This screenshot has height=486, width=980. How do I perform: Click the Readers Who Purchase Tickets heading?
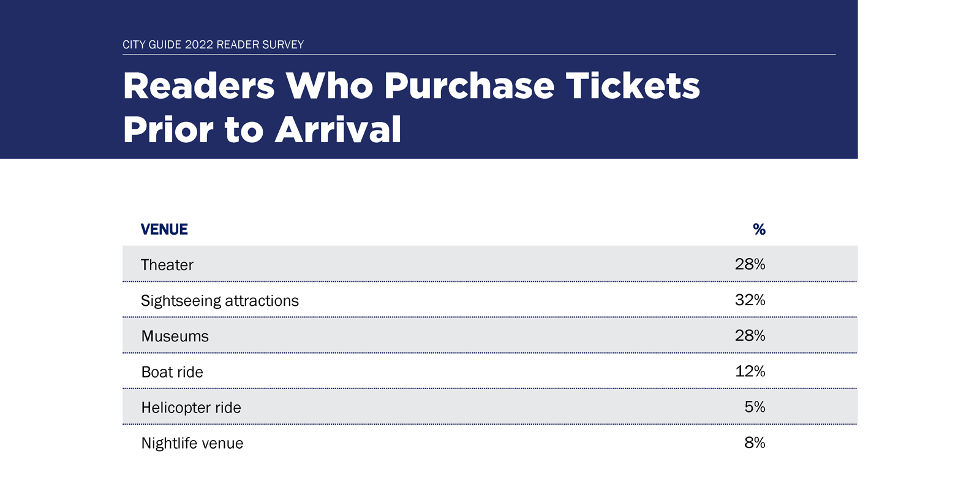coord(411,85)
